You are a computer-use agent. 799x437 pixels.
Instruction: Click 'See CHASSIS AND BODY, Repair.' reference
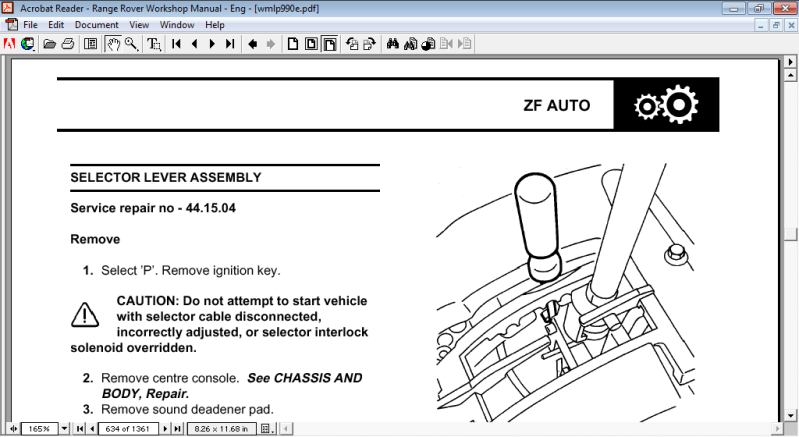[x=232, y=386]
